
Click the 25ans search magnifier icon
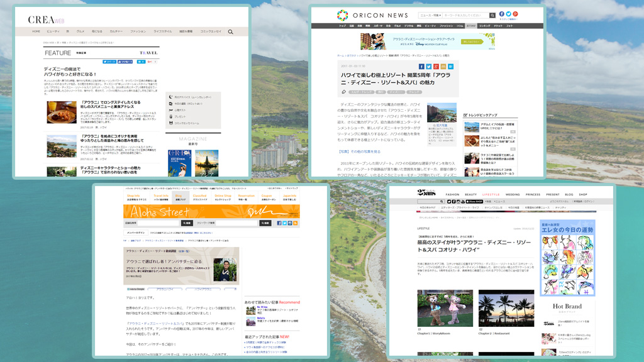[441, 202]
